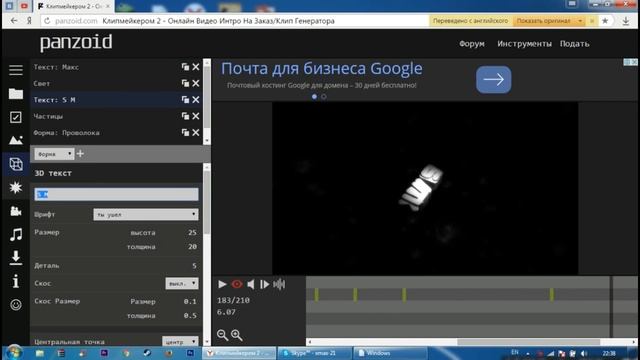The width and height of the screenshot is (640, 360).
Task: Reload the panzoid page
Action: coord(47,21)
